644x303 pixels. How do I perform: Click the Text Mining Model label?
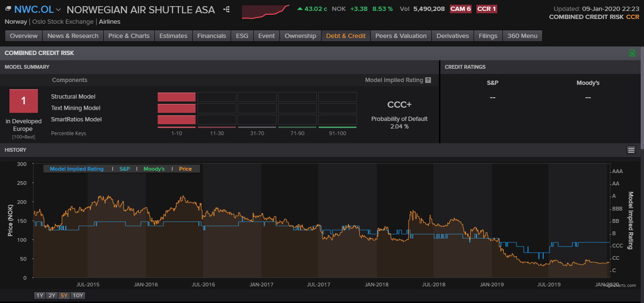pyautogui.click(x=76, y=108)
